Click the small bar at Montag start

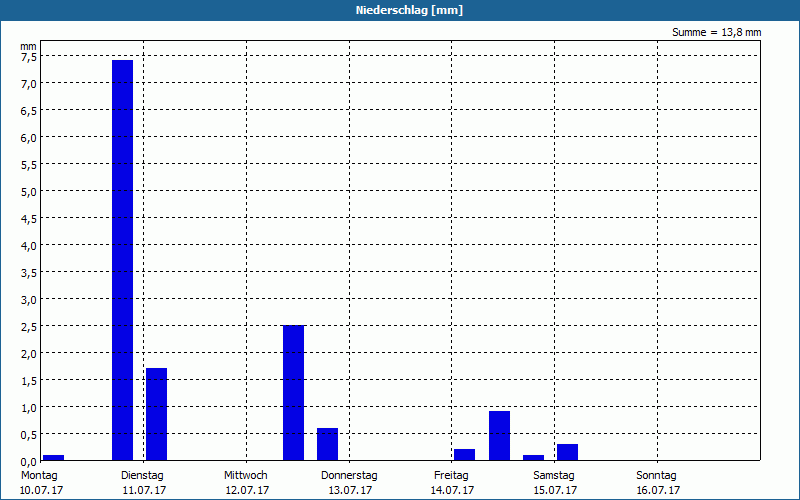coord(54,458)
